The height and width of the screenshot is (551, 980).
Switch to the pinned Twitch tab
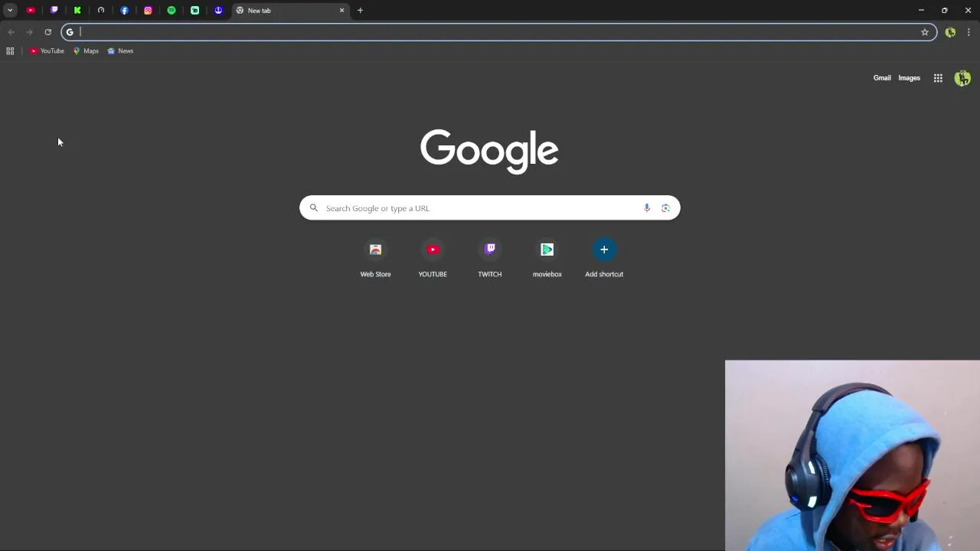coord(54,10)
